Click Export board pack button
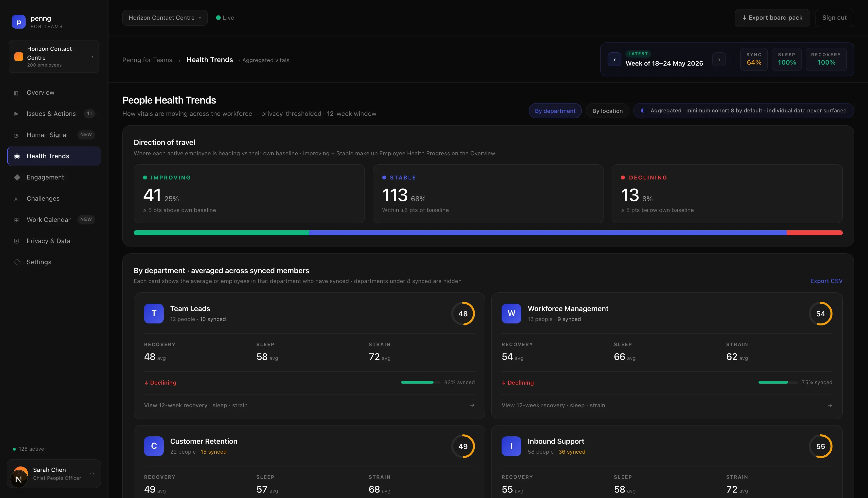 point(772,18)
